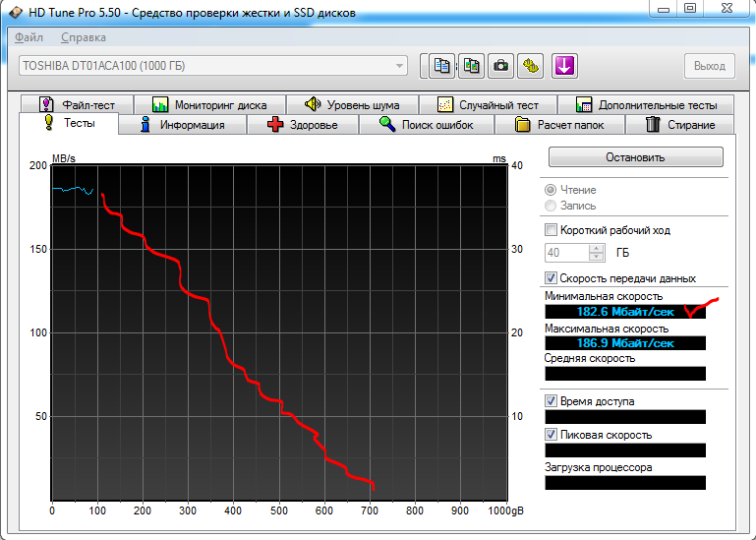Screen dimensions: 756x540
Task: Go to the Дополнительные тесты tab
Action: click(x=646, y=104)
